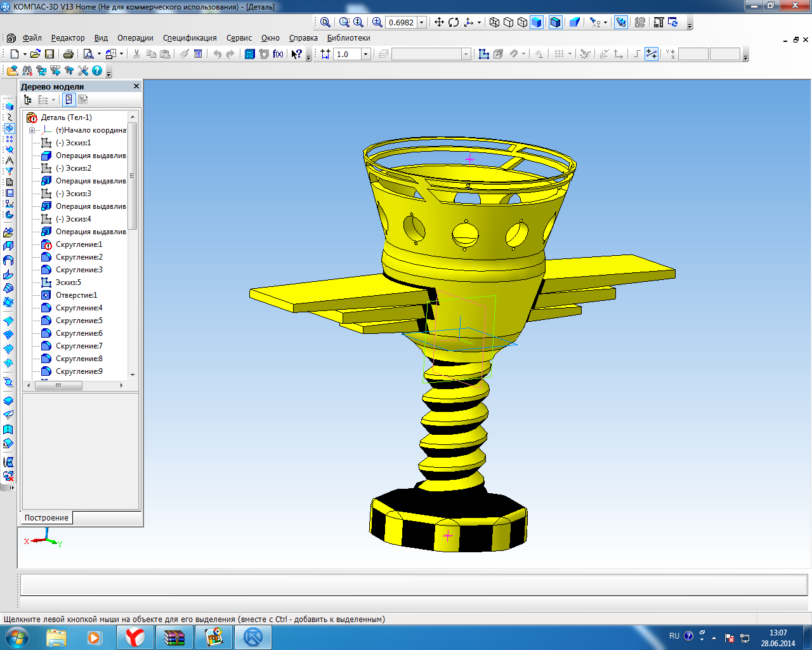This screenshot has width=812, height=650.
Task: Open the print preview dropdown arrow
Action: [99, 54]
